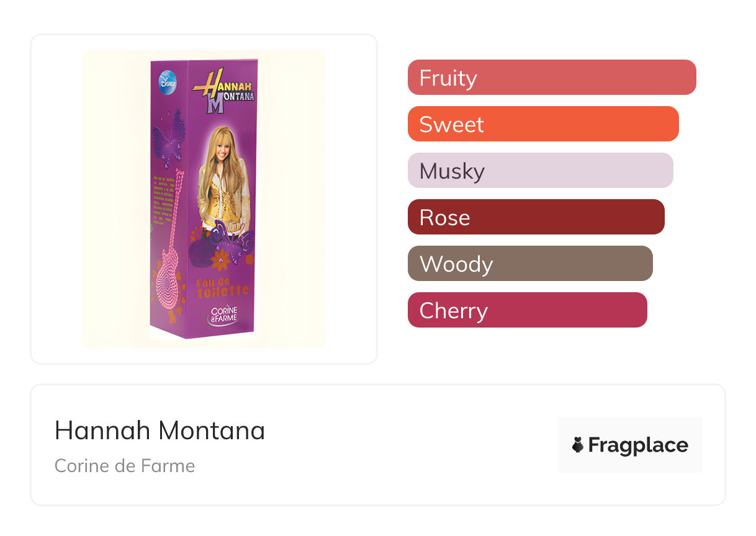756x536 pixels.
Task: Click the Fragplace wordmark text
Action: tap(638, 445)
